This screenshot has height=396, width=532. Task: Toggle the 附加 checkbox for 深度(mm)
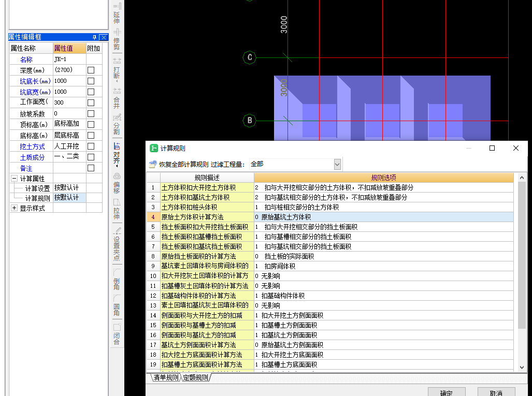[91, 70]
